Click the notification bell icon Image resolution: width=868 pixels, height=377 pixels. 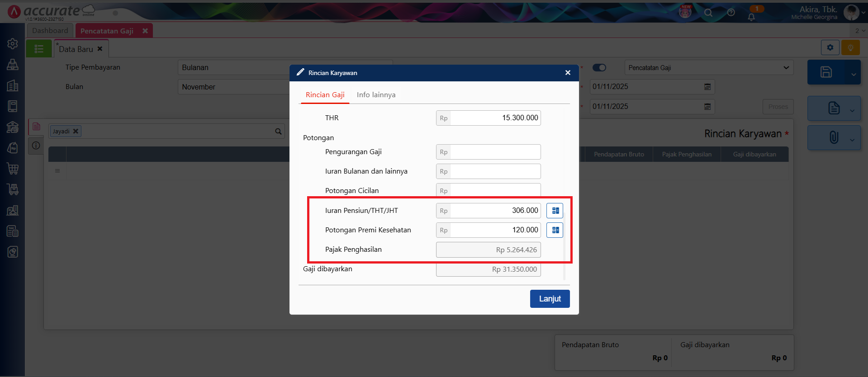coord(751,17)
